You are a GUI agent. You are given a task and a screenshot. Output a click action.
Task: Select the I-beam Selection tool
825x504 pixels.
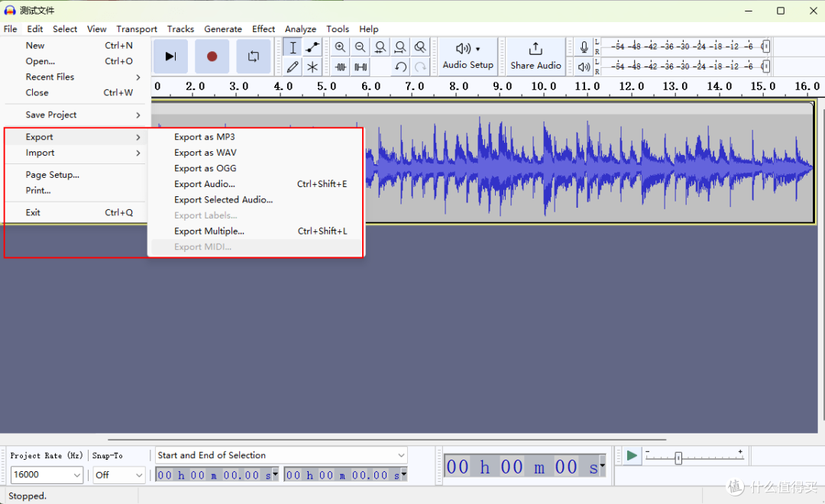pyautogui.click(x=293, y=47)
